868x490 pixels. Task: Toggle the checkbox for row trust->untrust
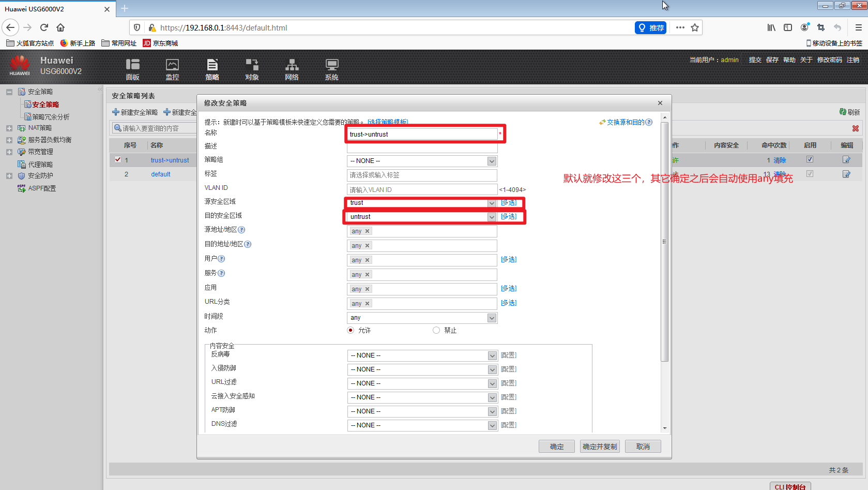coord(118,159)
